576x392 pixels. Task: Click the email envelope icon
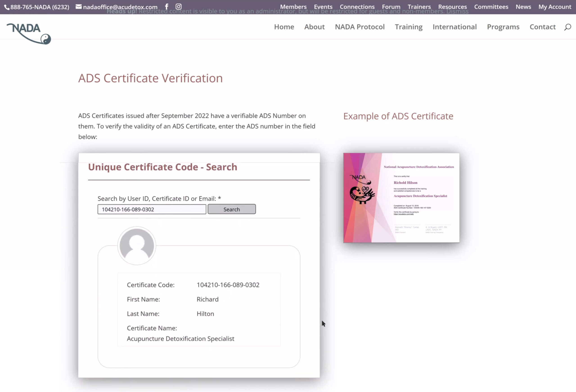[x=79, y=7]
